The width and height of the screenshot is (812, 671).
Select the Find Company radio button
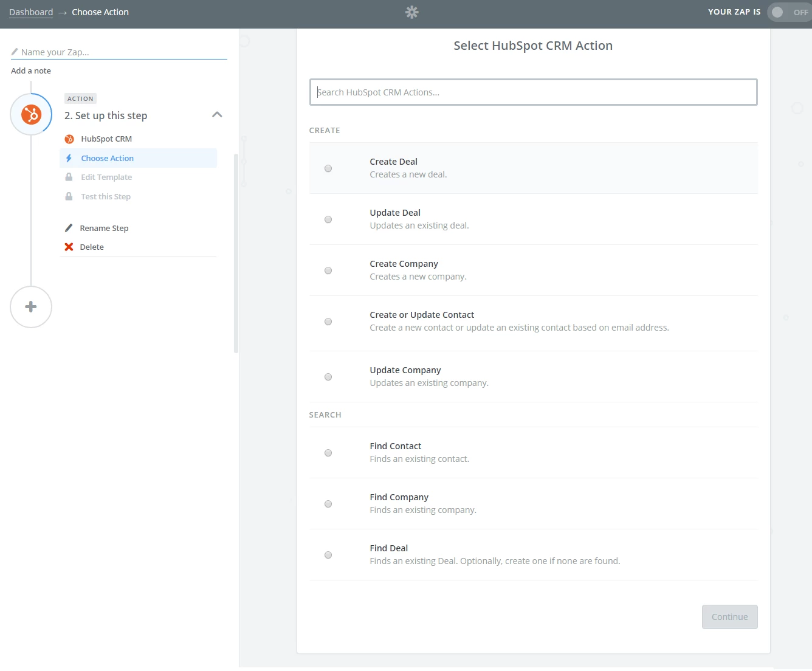pyautogui.click(x=328, y=504)
